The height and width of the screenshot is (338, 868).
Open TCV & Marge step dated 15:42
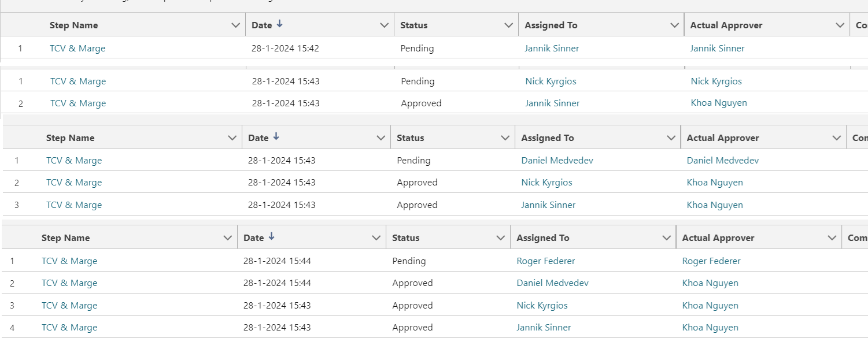[x=77, y=49]
